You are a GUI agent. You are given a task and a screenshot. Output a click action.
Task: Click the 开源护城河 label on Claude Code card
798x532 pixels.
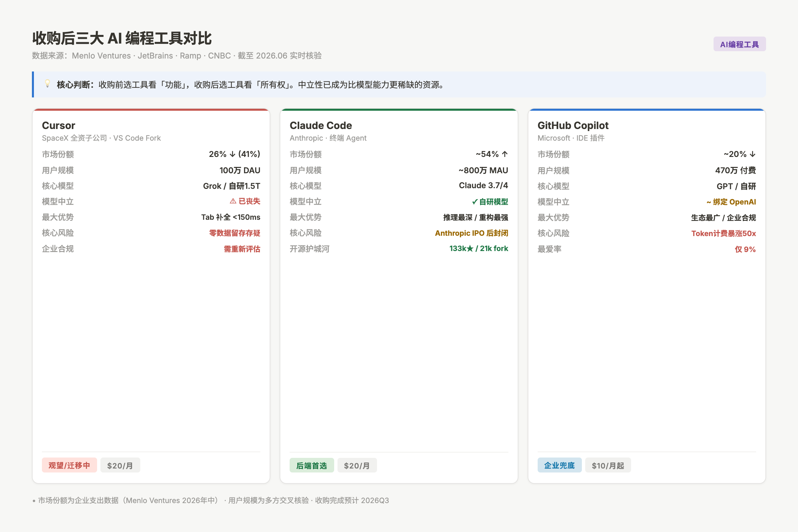coord(310,249)
